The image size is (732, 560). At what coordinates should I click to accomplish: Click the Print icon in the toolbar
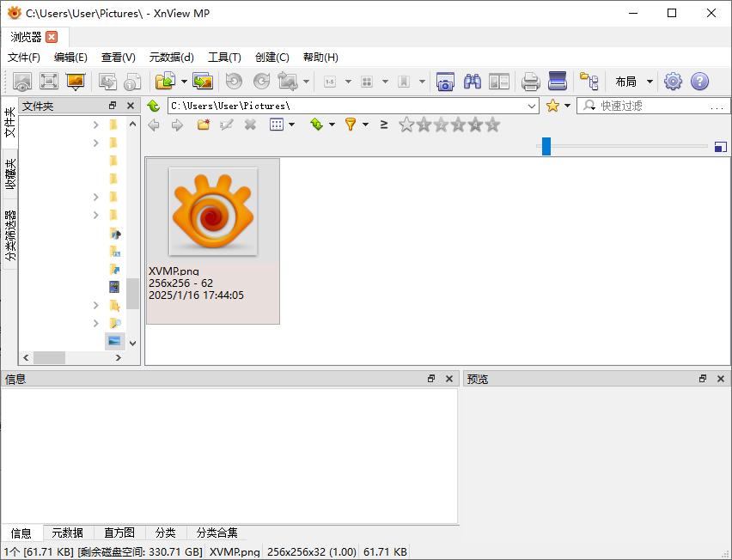pos(530,82)
